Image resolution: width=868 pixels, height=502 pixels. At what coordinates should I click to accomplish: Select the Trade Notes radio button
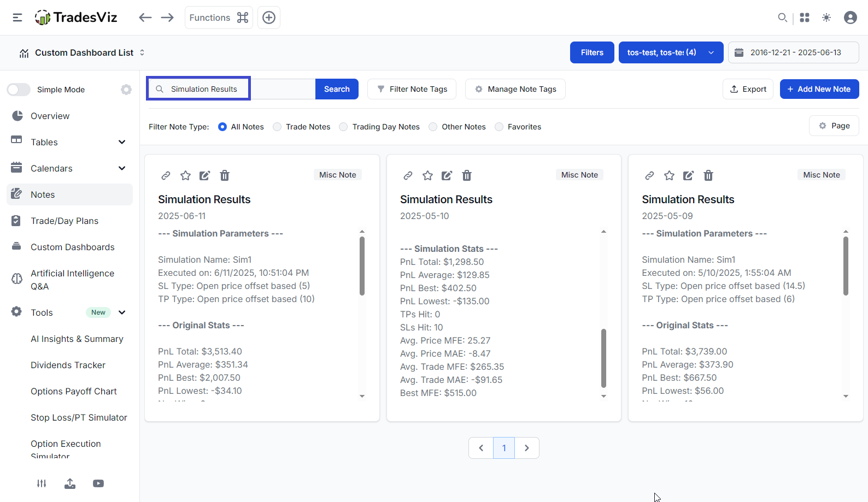pyautogui.click(x=278, y=127)
